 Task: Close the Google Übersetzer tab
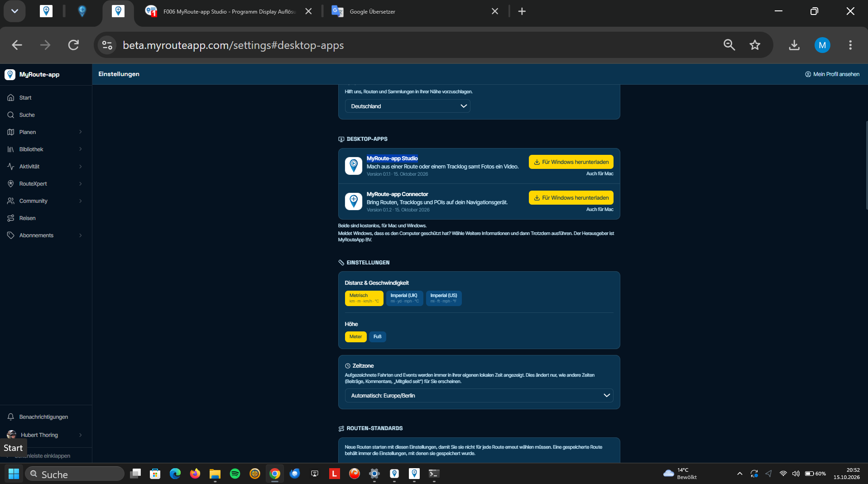(495, 11)
